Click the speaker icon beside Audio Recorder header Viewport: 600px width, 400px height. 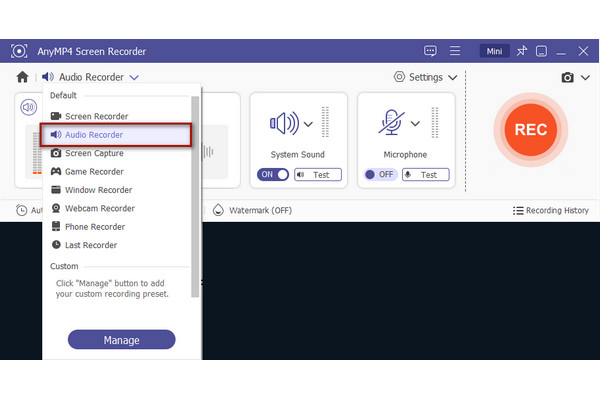pos(48,77)
